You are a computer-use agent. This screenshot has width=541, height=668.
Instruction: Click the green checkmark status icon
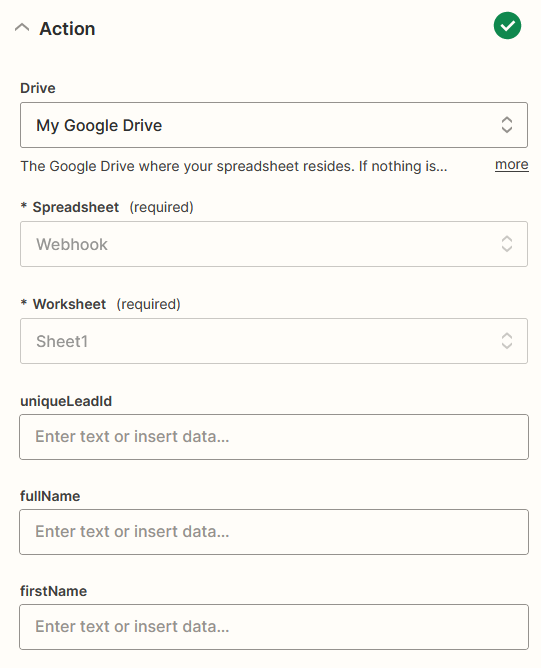click(x=507, y=26)
